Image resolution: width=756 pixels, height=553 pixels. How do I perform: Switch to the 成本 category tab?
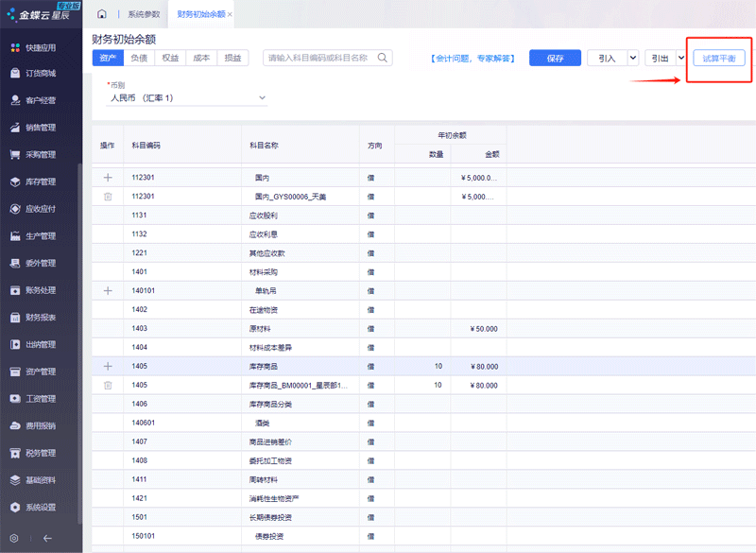[x=201, y=58]
